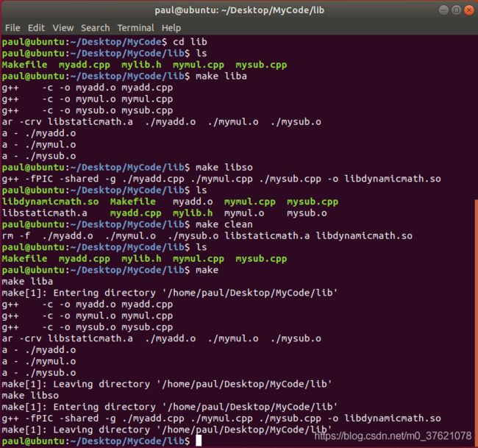
Task: Open the View menu
Action: pyautogui.click(x=63, y=28)
